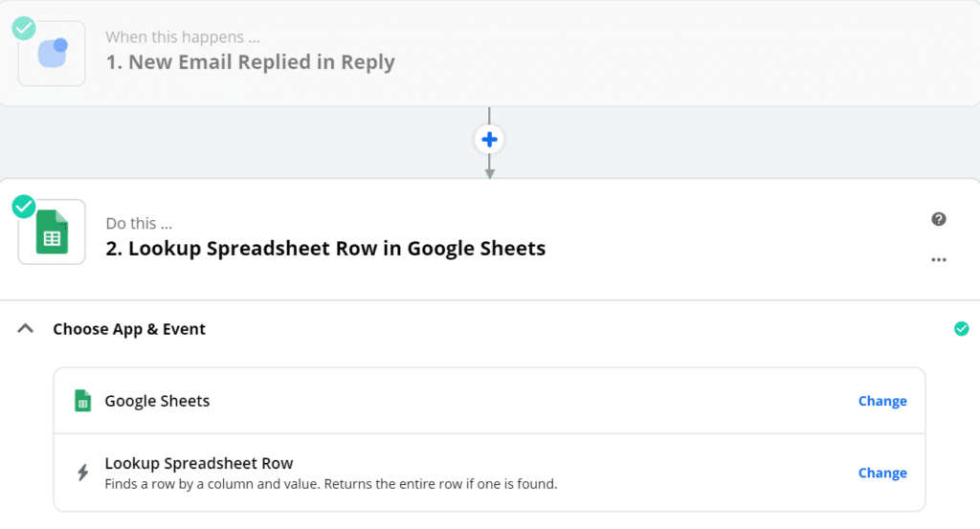
Task: Click the green checkmark badge on step 2
Action: (x=24, y=207)
